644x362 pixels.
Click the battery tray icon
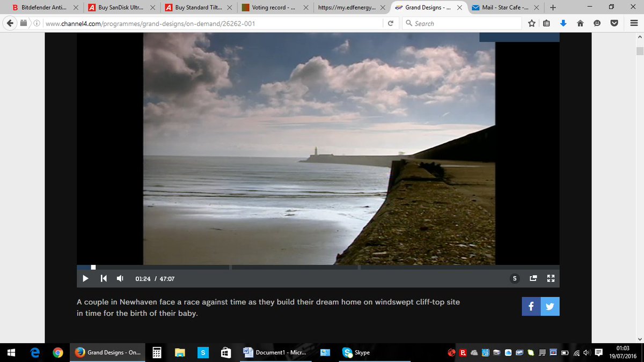565,353
